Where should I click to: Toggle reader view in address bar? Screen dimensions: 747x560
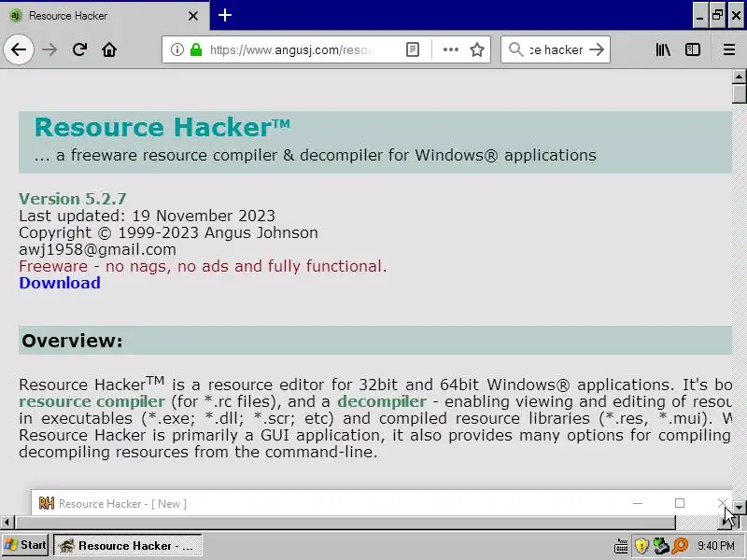point(413,49)
